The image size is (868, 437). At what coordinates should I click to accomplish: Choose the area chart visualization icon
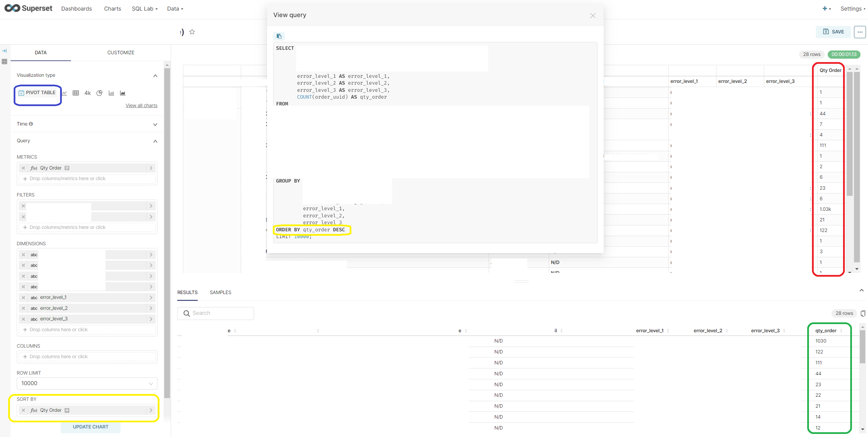[123, 93]
